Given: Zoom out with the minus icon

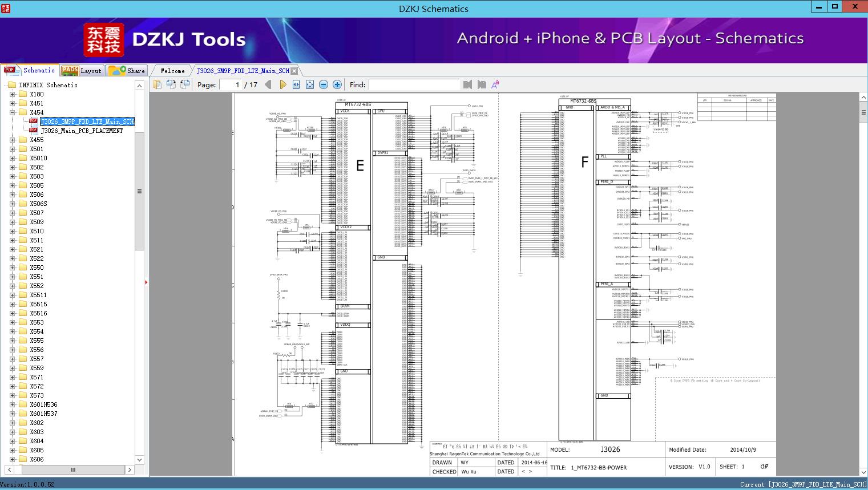Looking at the screenshot, I should click(x=324, y=84).
